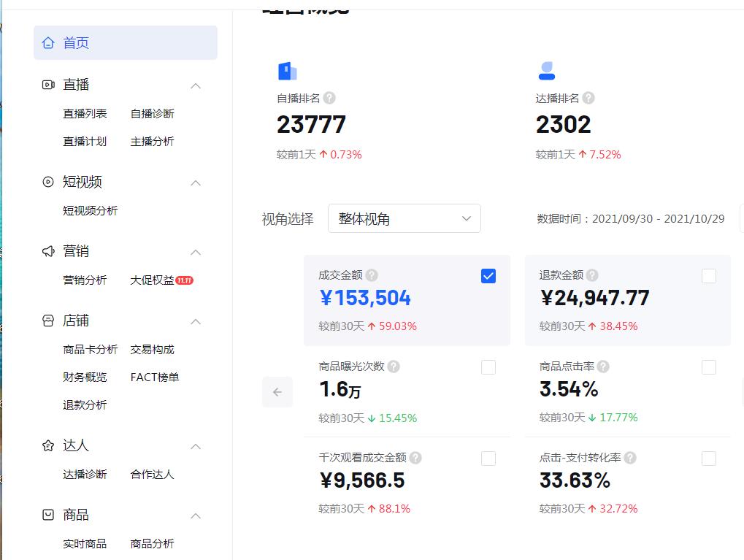Select the 直播 camera icon in sidebar

pyautogui.click(x=47, y=84)
